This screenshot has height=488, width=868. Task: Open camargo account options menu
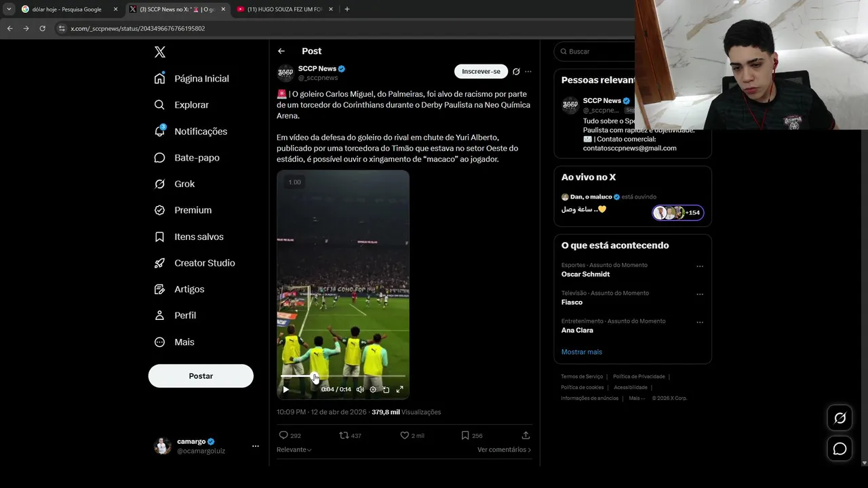click(256, 446)
